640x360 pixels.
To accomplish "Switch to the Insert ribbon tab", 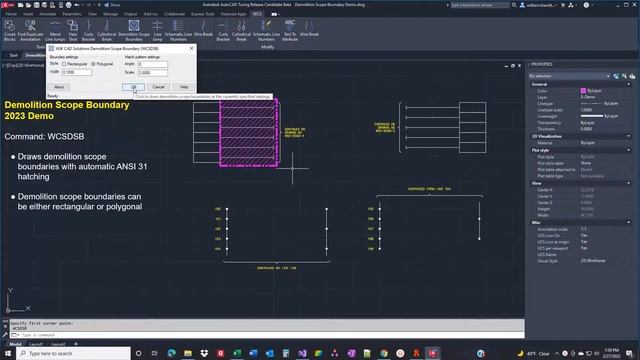I will coord(28,14).
